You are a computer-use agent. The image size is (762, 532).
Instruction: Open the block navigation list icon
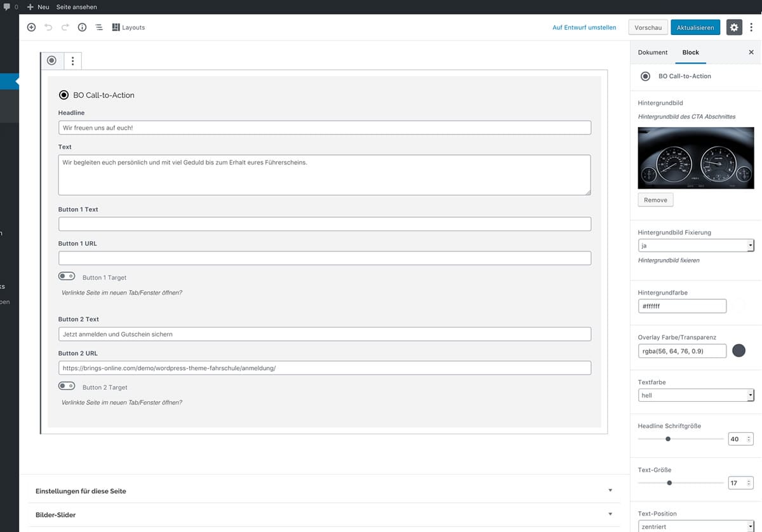99,27
